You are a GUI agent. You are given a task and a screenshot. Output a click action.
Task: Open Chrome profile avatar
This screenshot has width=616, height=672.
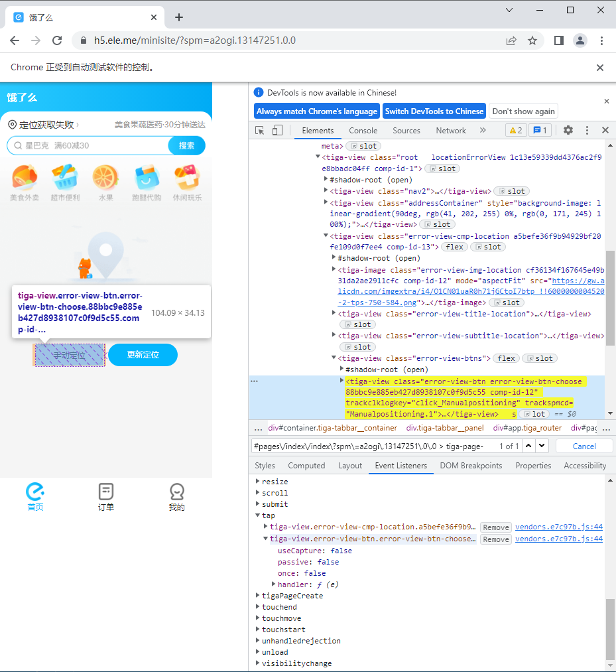(x=580, y=40)
